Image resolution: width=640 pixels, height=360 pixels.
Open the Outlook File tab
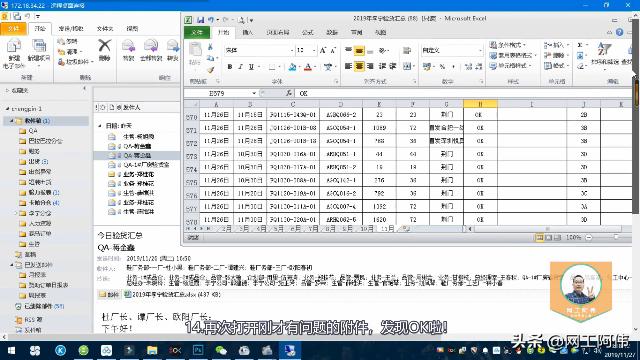pyautogui.click(x=13, y=28)
